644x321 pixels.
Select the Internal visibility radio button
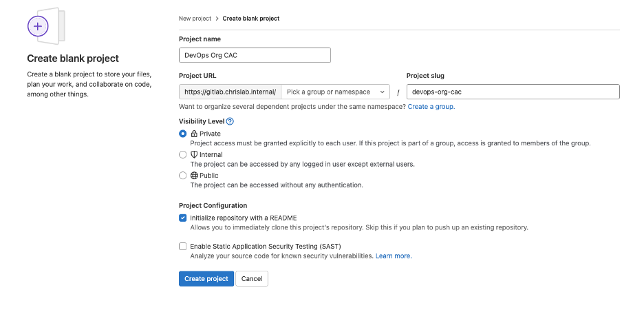pyautogui.click(x=183, y=154)
